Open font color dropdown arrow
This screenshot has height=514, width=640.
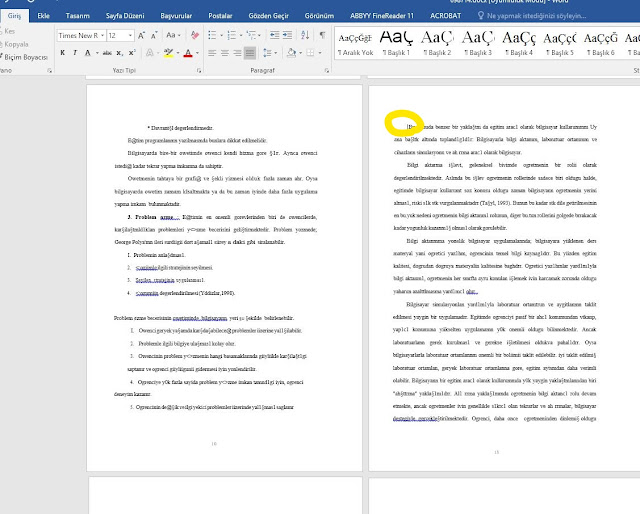[197, 53]
